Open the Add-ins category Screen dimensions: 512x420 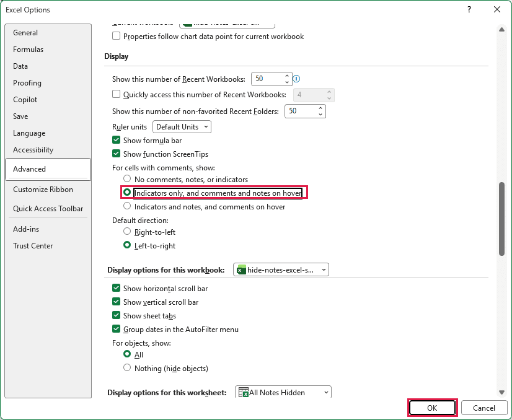(x=48, y=229)
